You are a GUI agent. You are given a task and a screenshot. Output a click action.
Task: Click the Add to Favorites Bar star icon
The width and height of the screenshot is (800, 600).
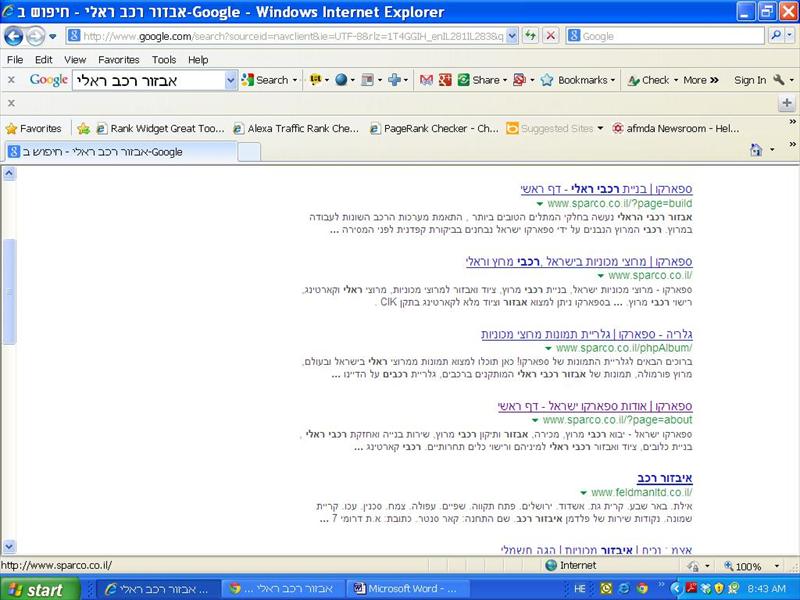(84, 129)
